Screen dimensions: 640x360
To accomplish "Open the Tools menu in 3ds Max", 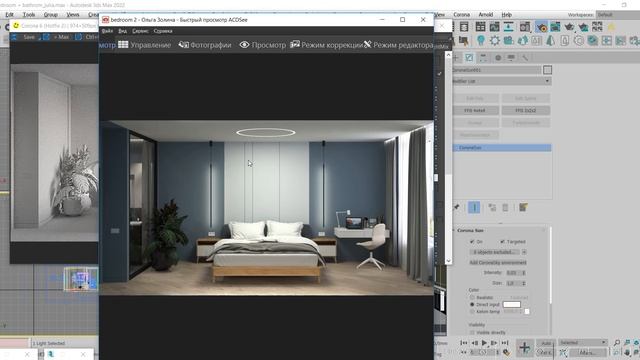I will pos(29,14).
